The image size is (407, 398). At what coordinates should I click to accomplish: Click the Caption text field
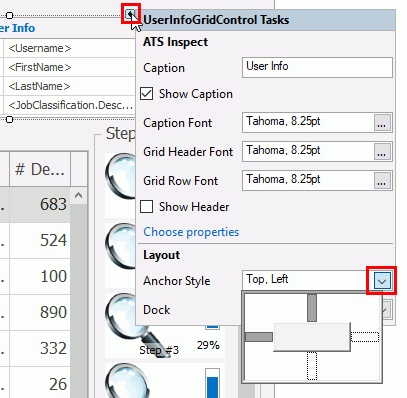(317, 67)
